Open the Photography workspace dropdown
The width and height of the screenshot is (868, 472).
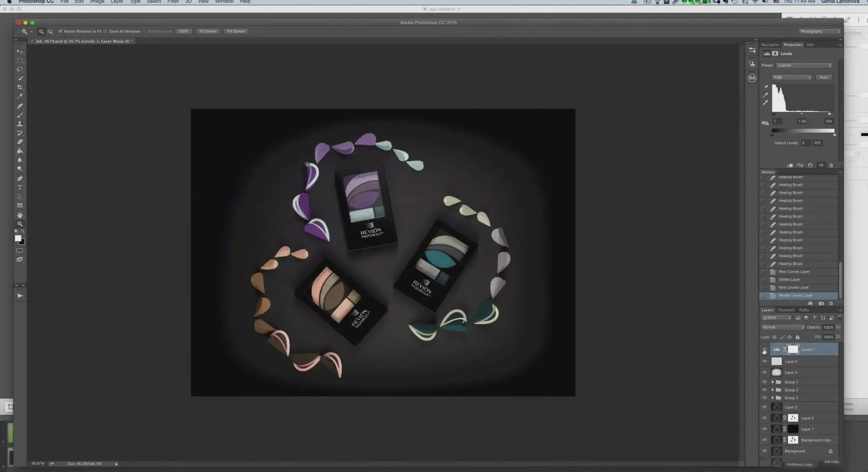(x=819, y=31)
